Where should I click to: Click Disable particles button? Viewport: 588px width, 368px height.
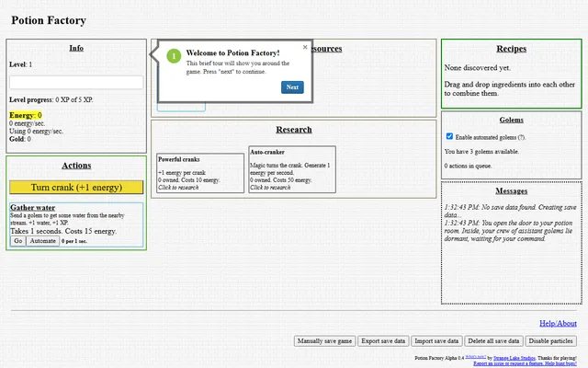550,341
